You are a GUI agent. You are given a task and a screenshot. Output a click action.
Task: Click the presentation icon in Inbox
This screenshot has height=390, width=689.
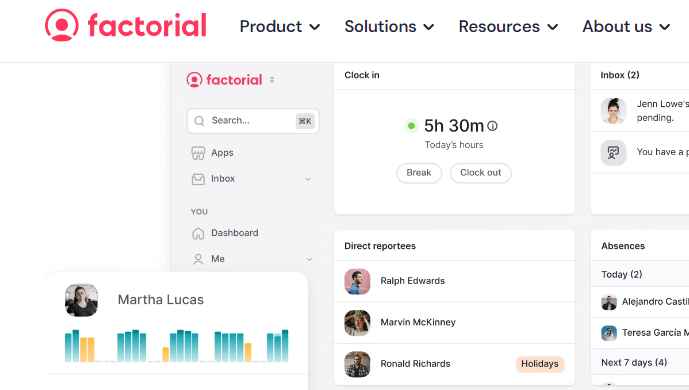coord(613,153)
